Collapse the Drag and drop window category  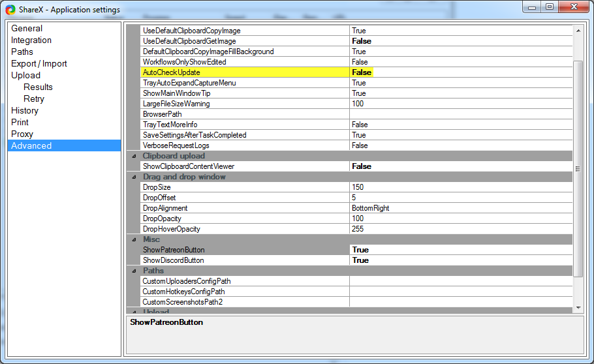tap(134, 177)
